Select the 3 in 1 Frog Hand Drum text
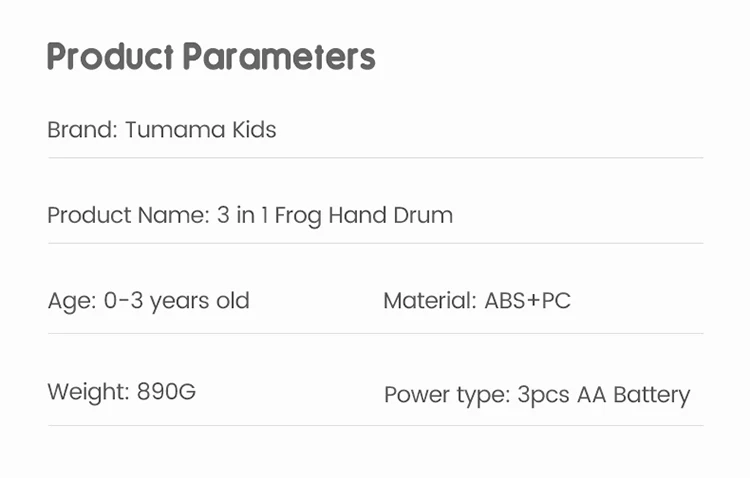 tap(335, 216)
